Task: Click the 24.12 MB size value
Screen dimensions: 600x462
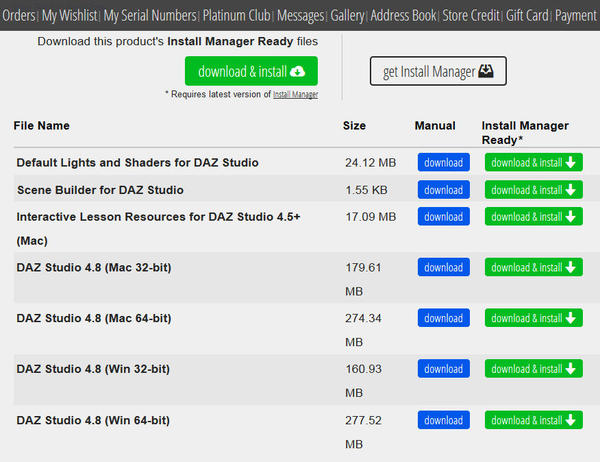Action: (370, 163)
